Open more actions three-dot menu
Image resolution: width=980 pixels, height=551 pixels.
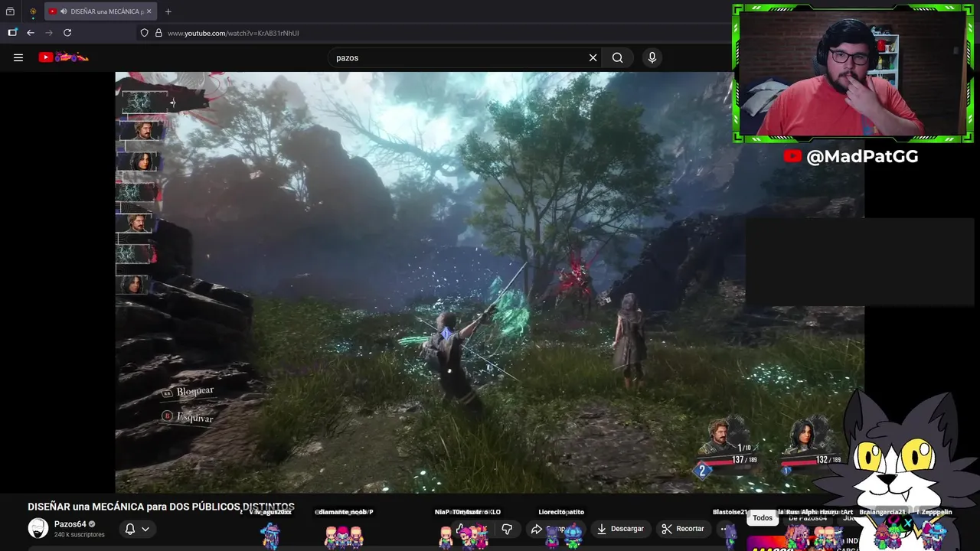coord(724,529)
